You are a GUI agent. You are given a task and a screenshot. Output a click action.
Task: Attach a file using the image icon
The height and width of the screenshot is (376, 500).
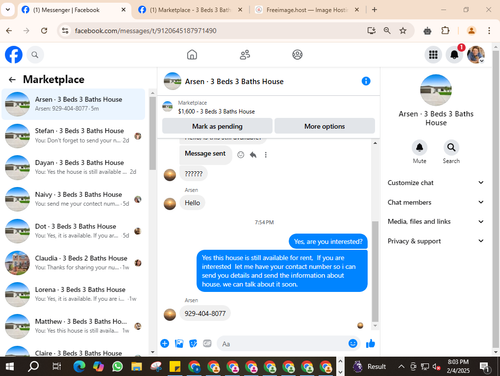tap(179, 343)
